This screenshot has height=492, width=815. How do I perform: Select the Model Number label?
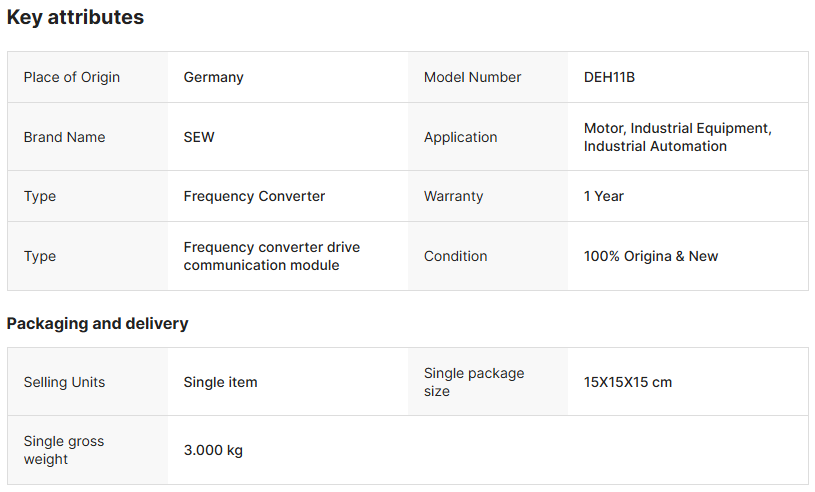click(x=472, y=77)
